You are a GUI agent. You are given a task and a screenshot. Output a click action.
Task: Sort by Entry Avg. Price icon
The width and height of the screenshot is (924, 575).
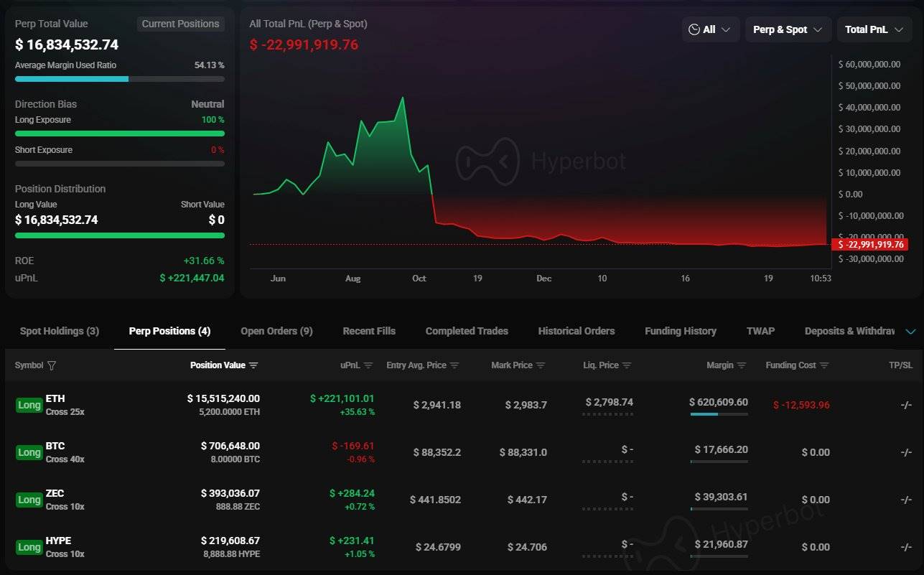point(454,365)
